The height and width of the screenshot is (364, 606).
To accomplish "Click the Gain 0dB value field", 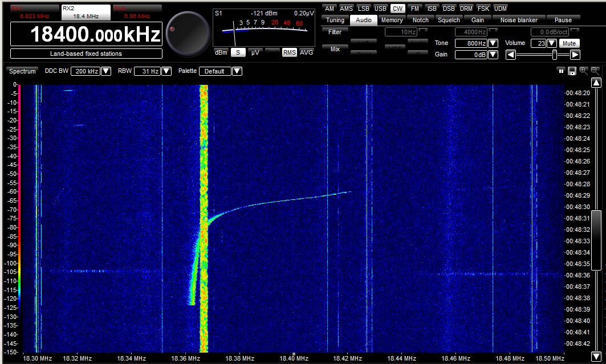I will pyautogui.click(x=471, y=55).
